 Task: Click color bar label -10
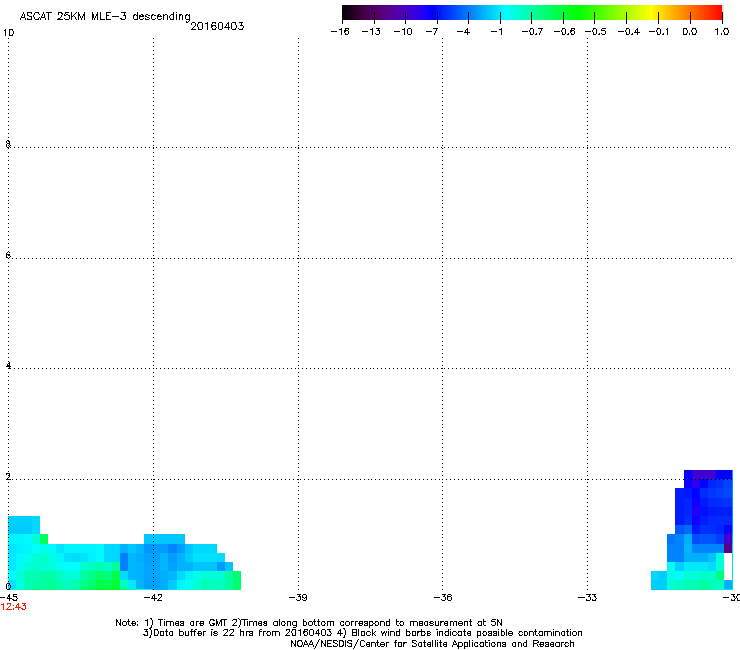point(403,32)
